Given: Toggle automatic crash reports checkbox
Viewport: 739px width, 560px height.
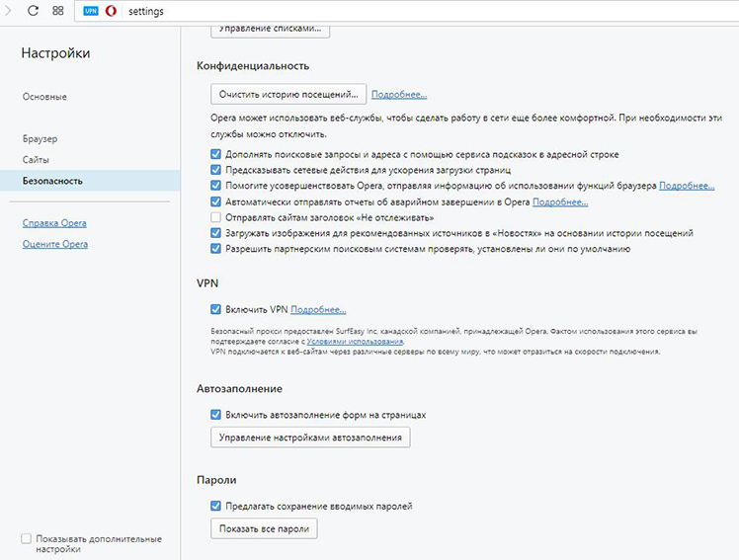Looking at the screenshot, I should click(x=215, y=201).
